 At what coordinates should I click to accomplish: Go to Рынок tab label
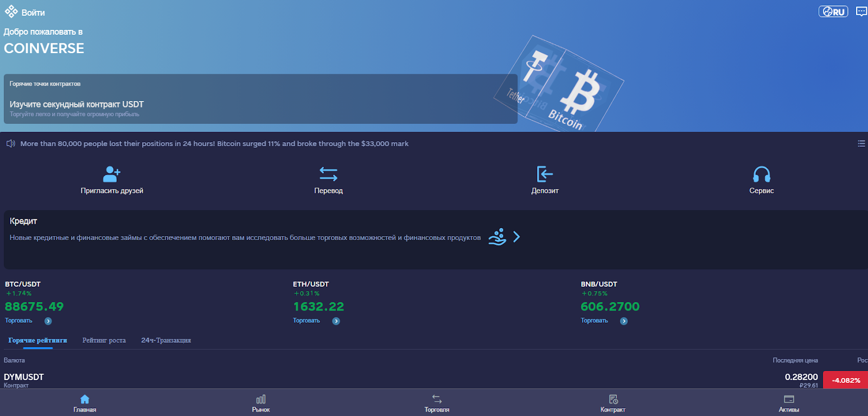(x=261, y=409)
